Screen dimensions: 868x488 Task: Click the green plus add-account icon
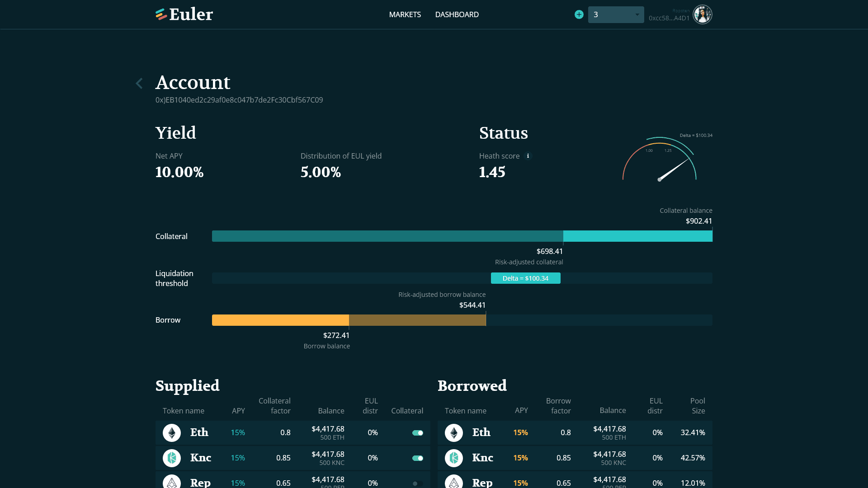pos(579,14)
